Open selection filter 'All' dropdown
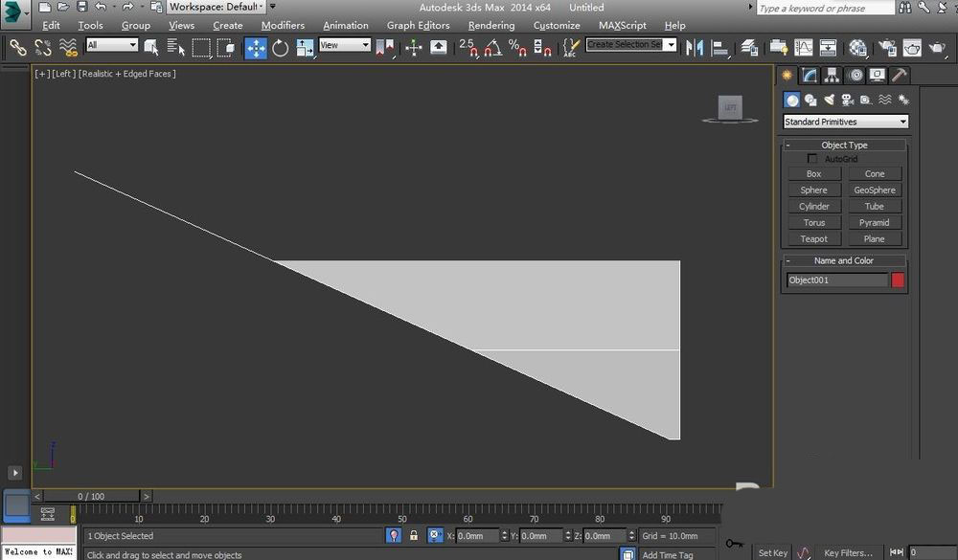The height and width of the screenshot is (560, 958). (112, 45)
